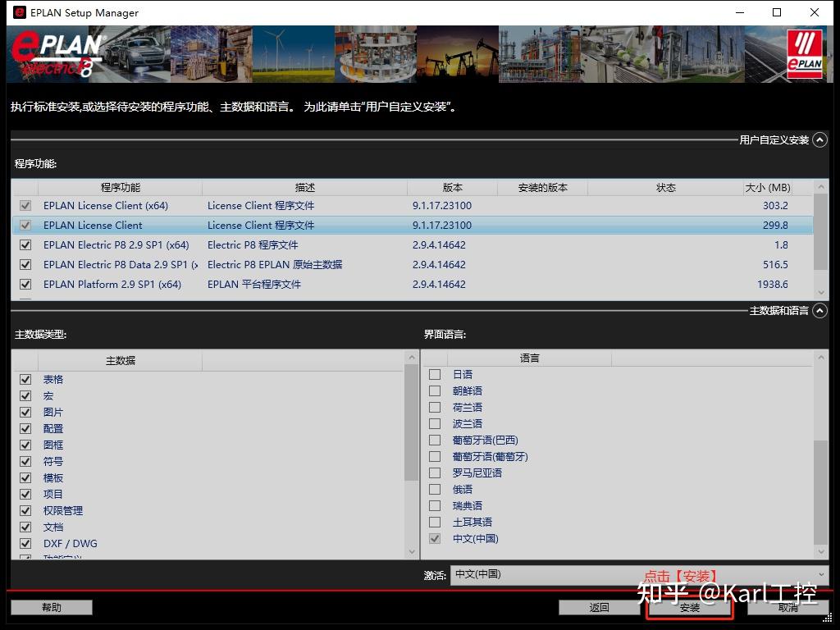This screenshot has height=630, width=840.
Task: Open the 激活 language dropdown
Action: 639,575
